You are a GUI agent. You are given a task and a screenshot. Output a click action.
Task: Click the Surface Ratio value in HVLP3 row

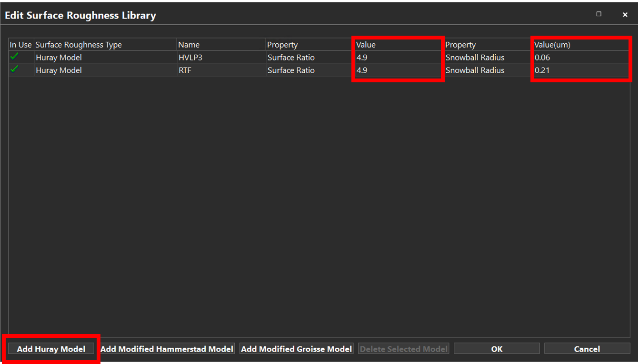coord(399,58)
